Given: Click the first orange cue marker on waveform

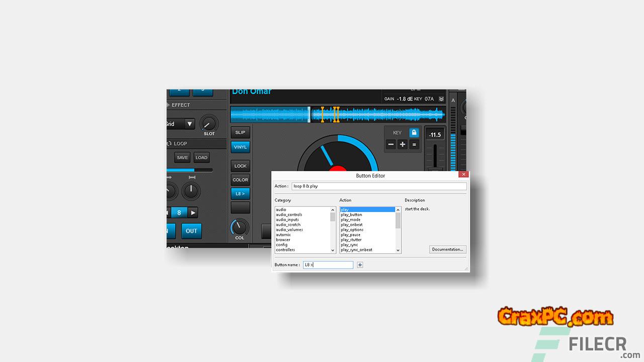Looking at the screenshot, I should 322,114.
